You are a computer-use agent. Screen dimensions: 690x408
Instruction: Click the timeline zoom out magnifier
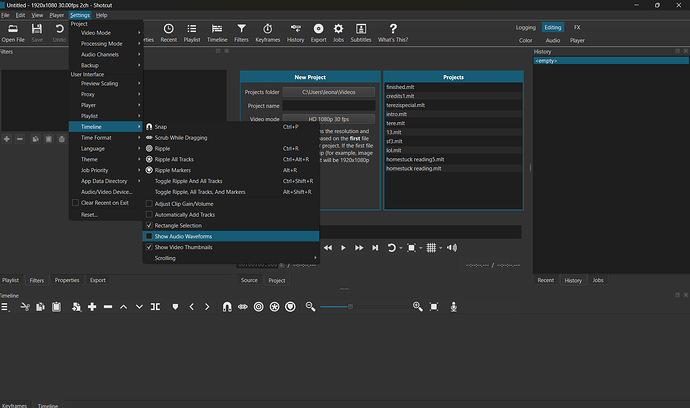point(310,307)
